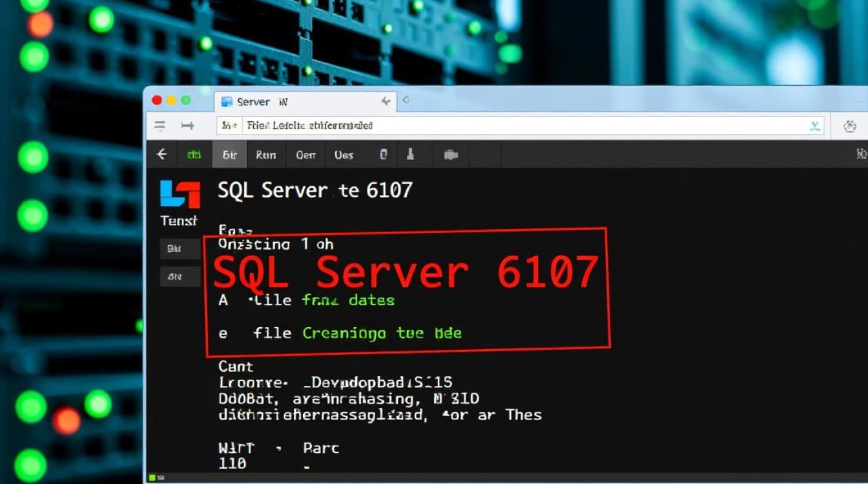The image size is (868, 484).
Task: Go back with the left arrow
Action: pos(161,154)
